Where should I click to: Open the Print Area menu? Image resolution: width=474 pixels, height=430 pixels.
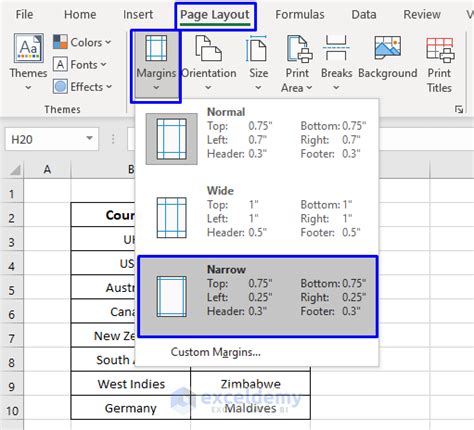click(x=297, y=63)
